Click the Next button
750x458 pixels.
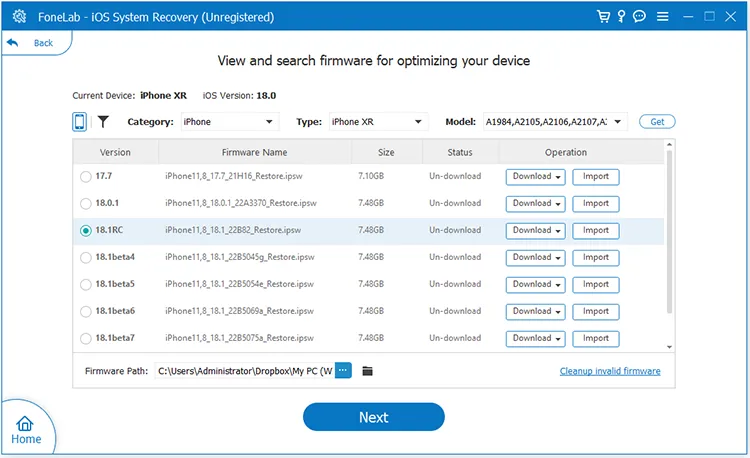pos(374,417)
